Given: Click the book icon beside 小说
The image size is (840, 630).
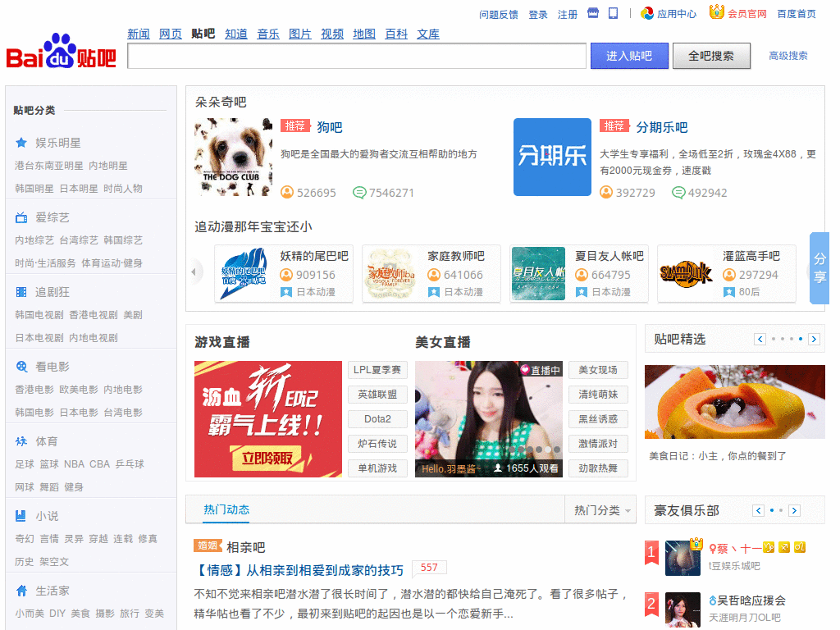Looking at the screenshot, I should click(x=21, y=516).
